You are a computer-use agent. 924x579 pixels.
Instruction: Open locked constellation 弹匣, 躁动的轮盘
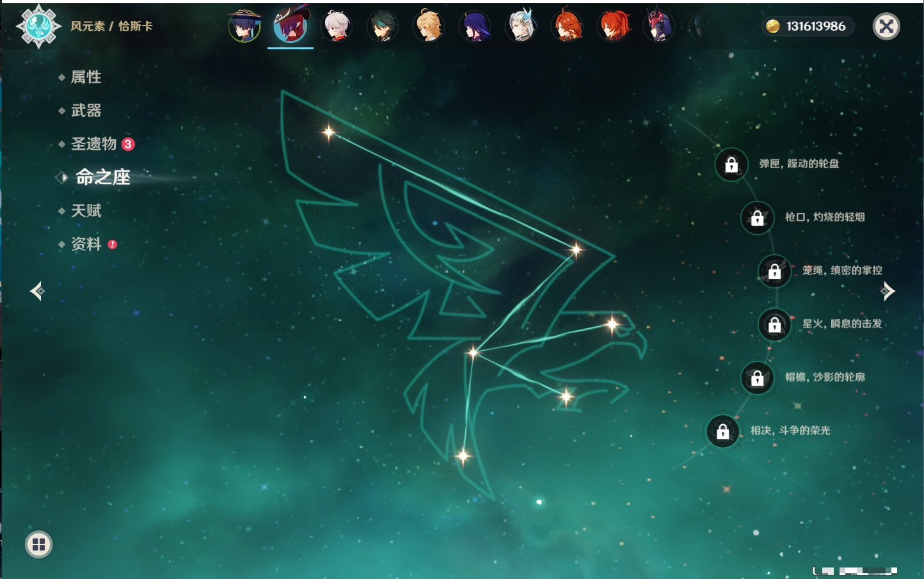pyautogui.click(x=731, y=164)
